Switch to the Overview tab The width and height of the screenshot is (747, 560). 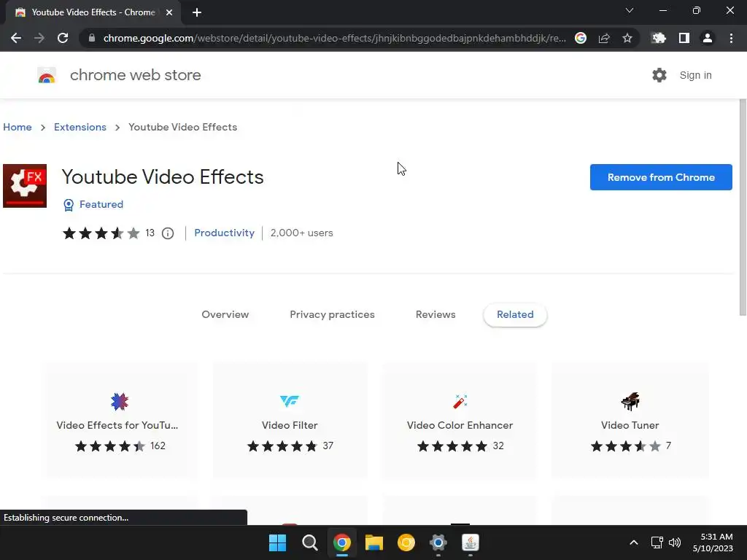[225, 315]
